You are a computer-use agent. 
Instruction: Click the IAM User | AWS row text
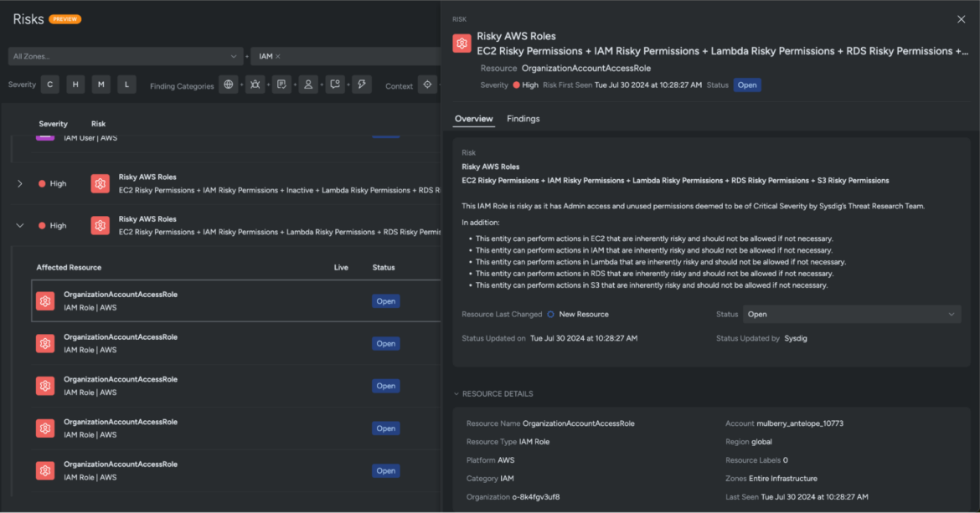point(90,138)
